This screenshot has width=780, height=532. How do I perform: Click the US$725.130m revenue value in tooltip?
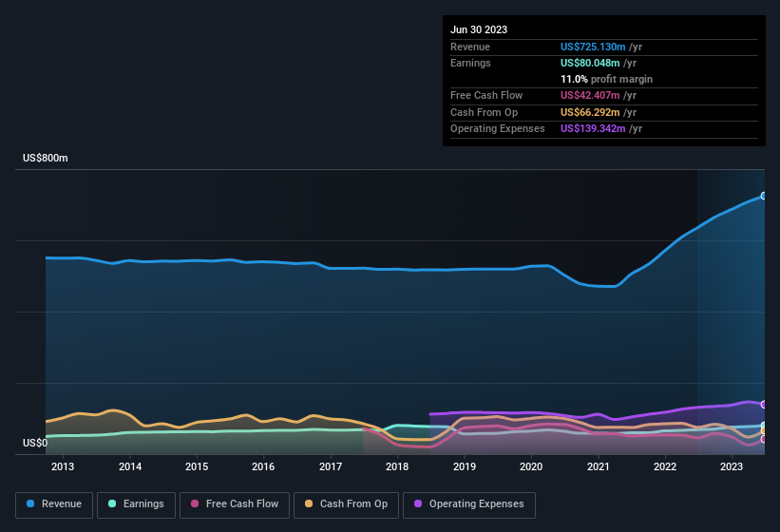[593, 47]
